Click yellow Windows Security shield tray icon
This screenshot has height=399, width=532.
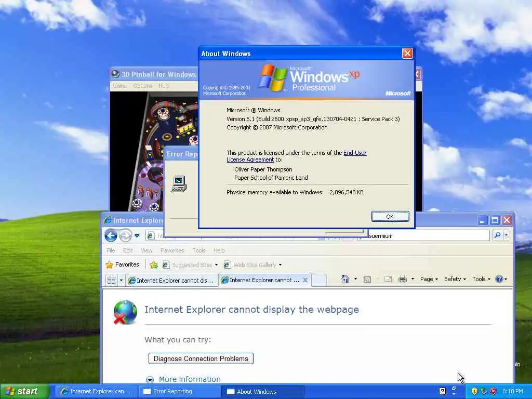[x=474, y=392]
